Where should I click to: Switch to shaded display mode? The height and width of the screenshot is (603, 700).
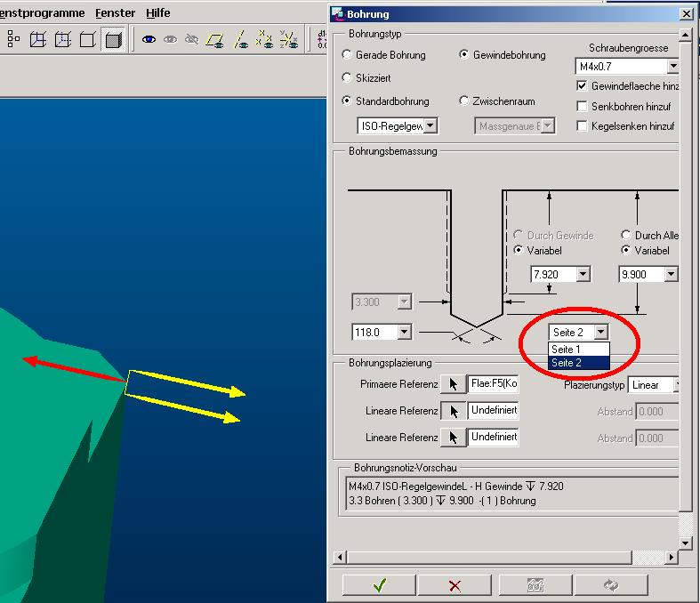(x=113, y=40)
